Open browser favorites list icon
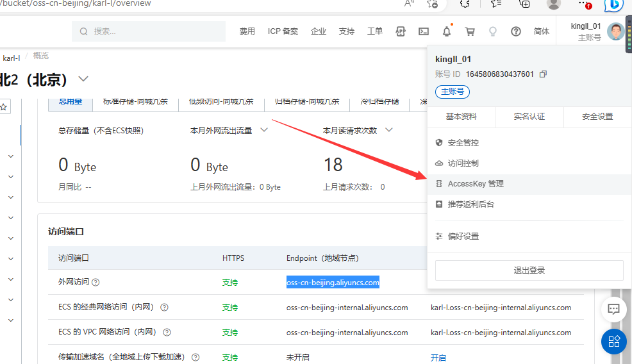The width and height of the screenshot is (632, 364). coord(495,4)
